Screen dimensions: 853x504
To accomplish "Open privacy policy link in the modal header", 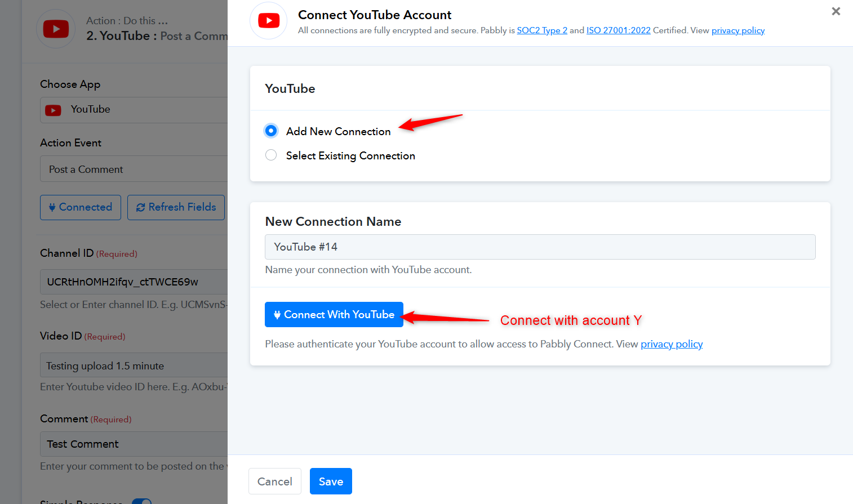I will coord(738,30).
